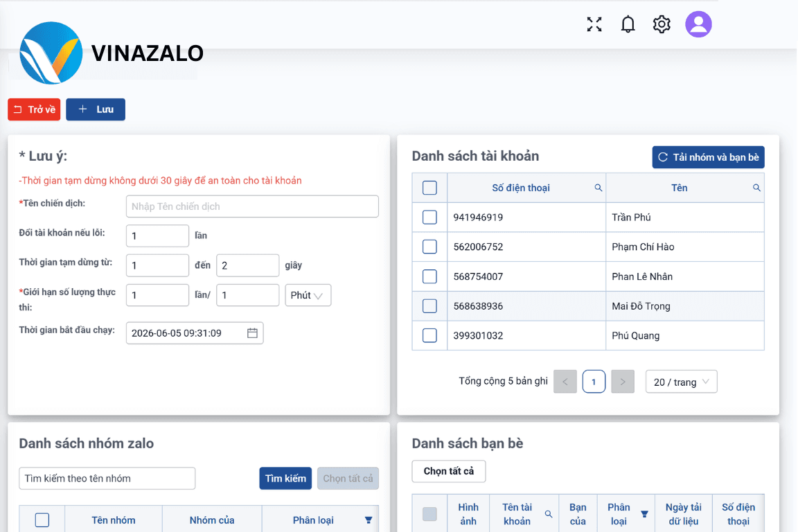The image size is (798, 532).
Task: Click the Trở về button
Action: click(34, 109)
